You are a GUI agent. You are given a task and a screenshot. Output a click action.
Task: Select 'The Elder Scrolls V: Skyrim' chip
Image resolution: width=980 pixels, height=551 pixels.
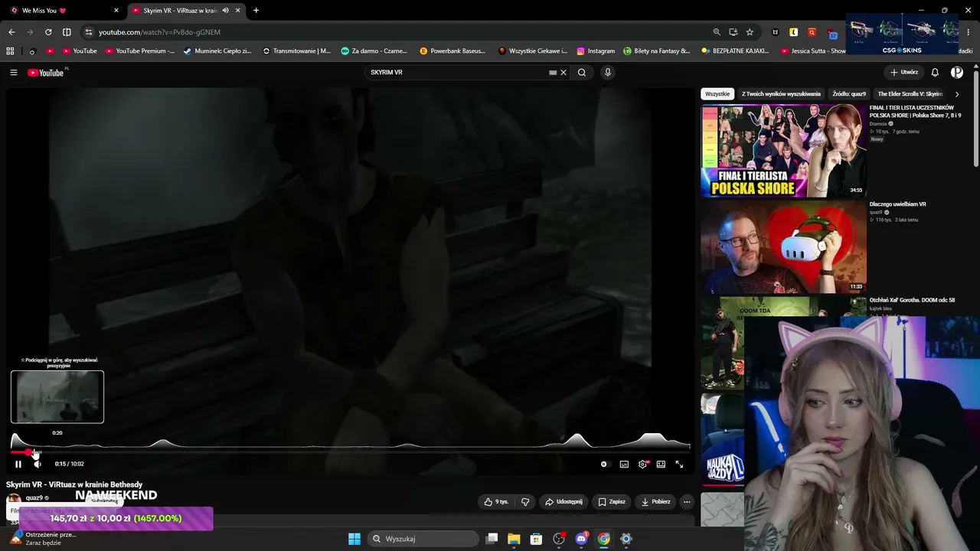click(910, 94)
